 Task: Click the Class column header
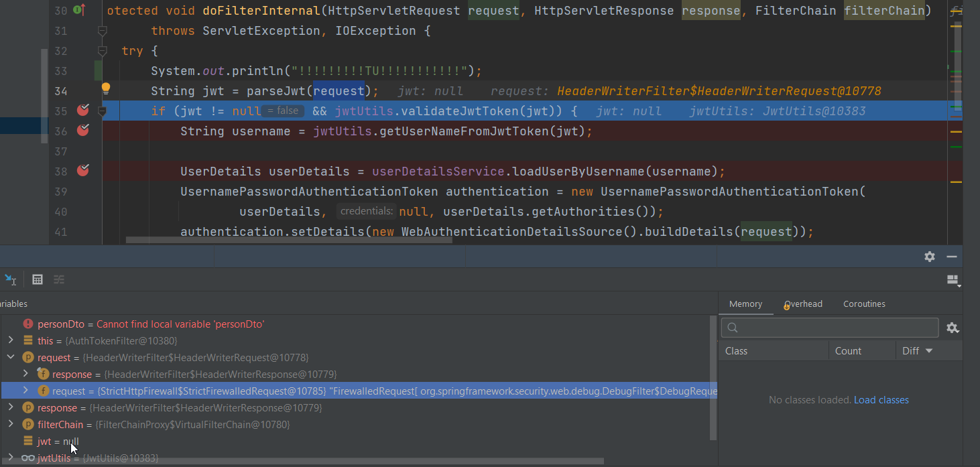coord(774,350)
